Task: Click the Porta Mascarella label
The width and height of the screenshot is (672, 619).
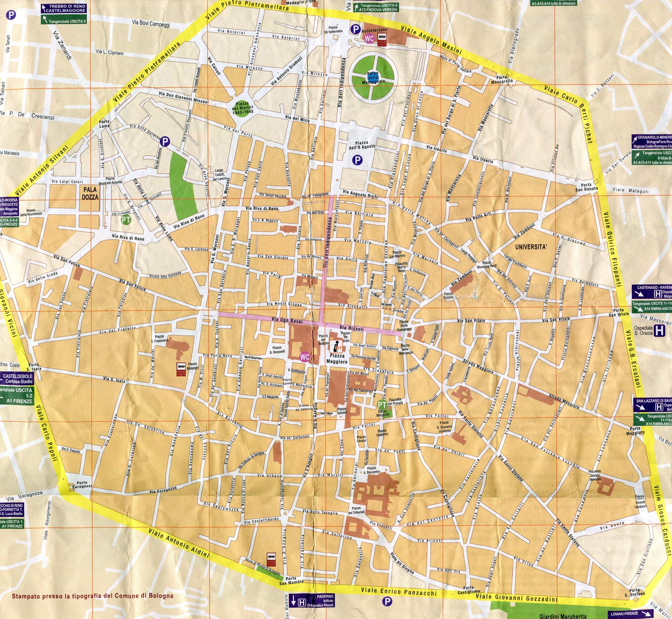Action: click(x=502, y=79)
